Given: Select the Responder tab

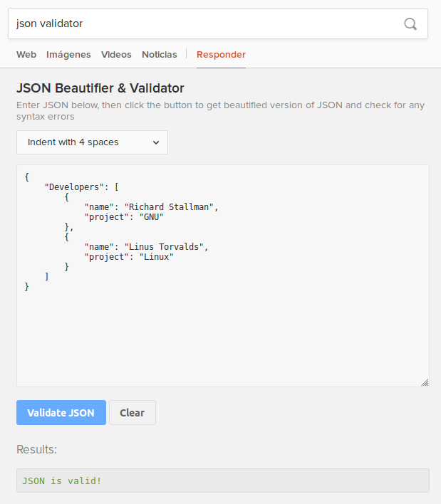Looking at the screenshot, I should click(x=221, y=55).
